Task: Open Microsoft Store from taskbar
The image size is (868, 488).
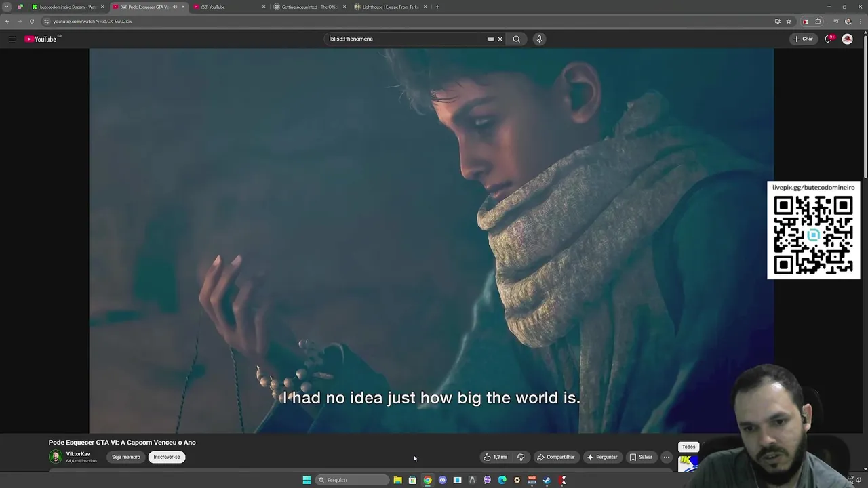Action: pos(412,480)
